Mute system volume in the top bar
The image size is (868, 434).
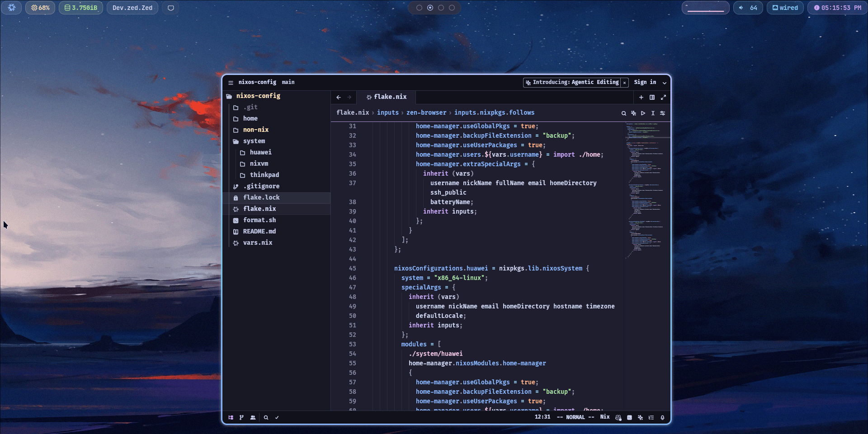[x=741, y=7]
